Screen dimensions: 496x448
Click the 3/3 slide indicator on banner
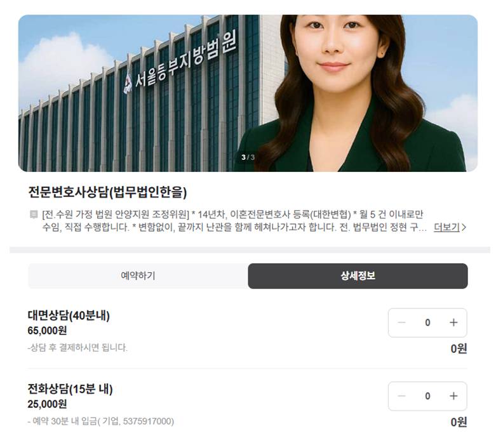tap(248, 157)
